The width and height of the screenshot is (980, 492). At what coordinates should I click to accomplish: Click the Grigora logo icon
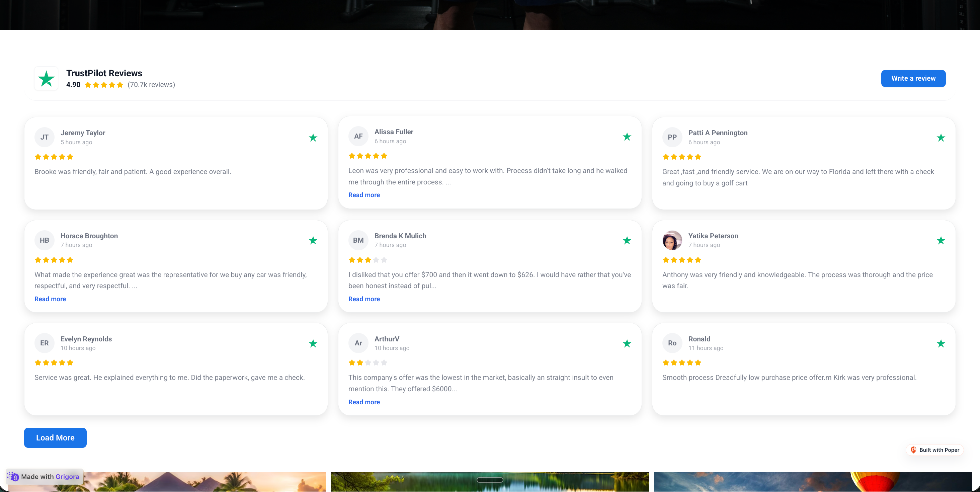[13, 476]
